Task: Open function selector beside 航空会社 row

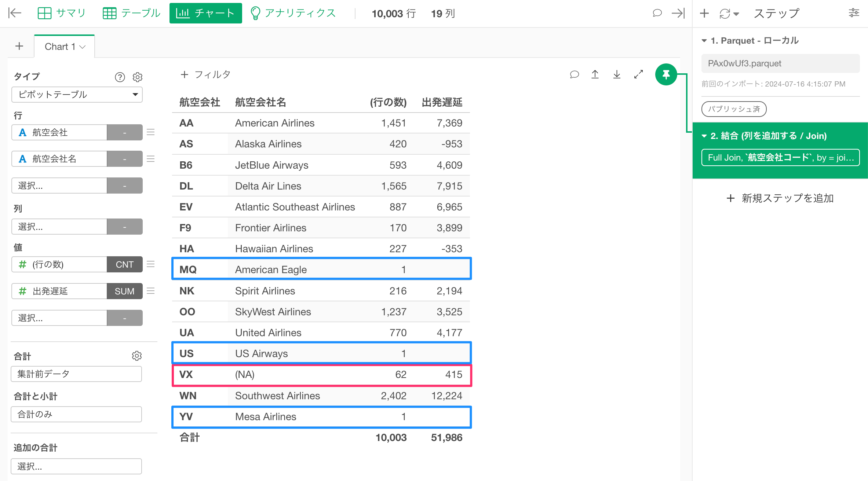Action: point(125,132)
